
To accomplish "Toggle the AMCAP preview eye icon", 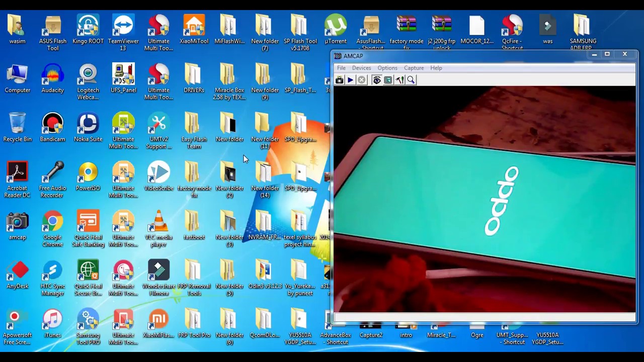I will point(376,80).
